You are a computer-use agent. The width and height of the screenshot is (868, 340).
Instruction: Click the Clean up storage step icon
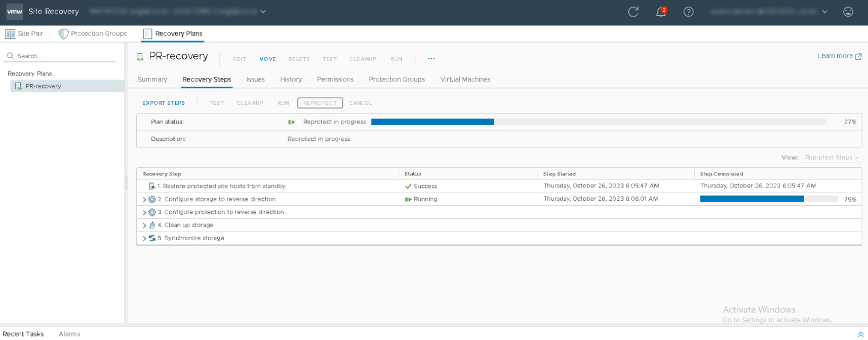(152, 225)
